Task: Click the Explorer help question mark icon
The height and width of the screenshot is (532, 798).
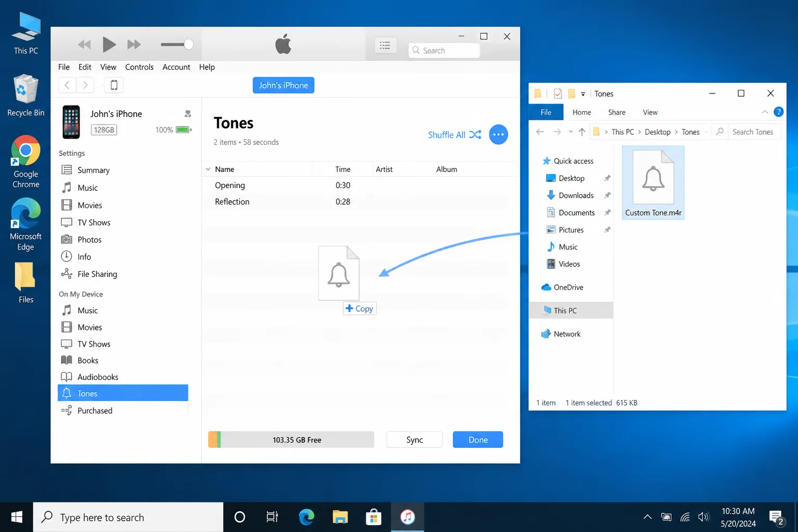Action: pos(778,112)
